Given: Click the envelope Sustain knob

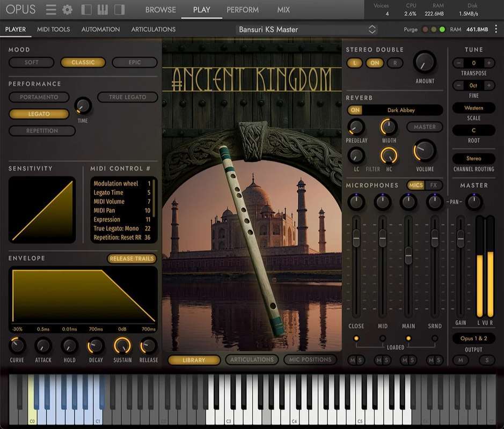Looking at the screenshot, I should coord(122,346).
